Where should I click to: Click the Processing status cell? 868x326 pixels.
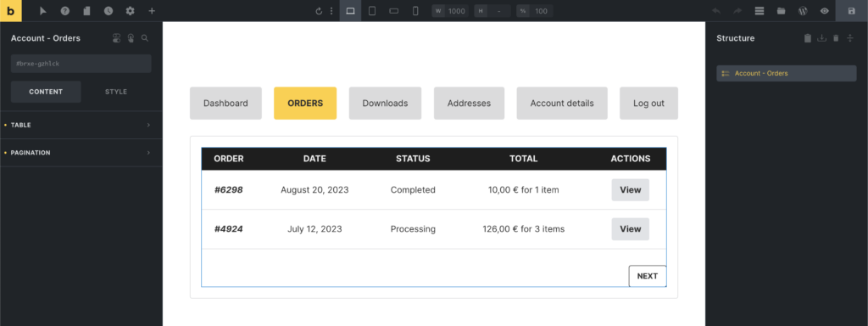tap(413, 229)
